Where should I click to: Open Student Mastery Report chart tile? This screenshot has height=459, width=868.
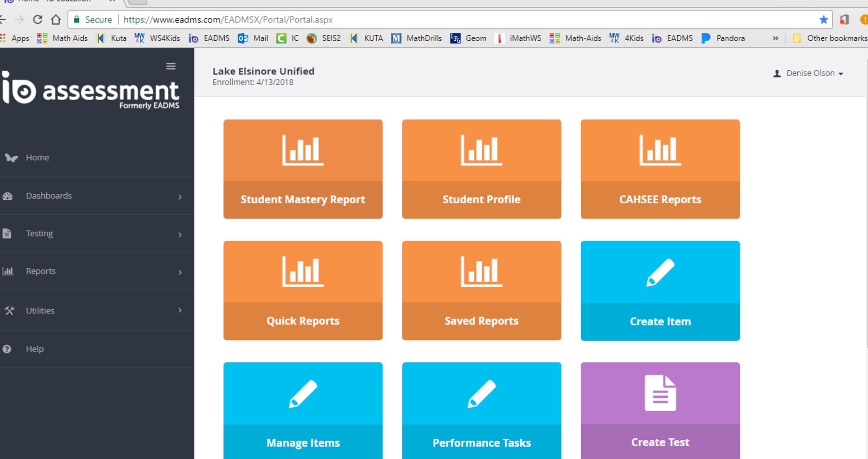pyautogui.click(x=303, y=169)
